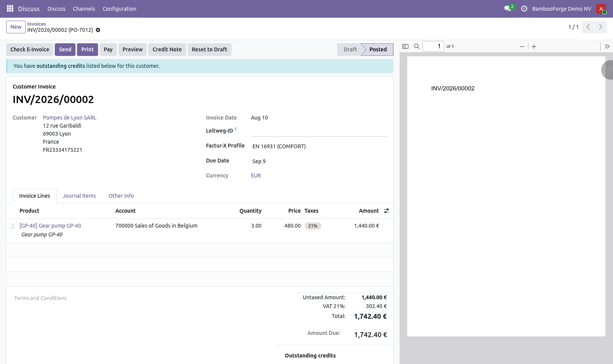
Task: Click the Amount Due value
Action: pos(370,335)
